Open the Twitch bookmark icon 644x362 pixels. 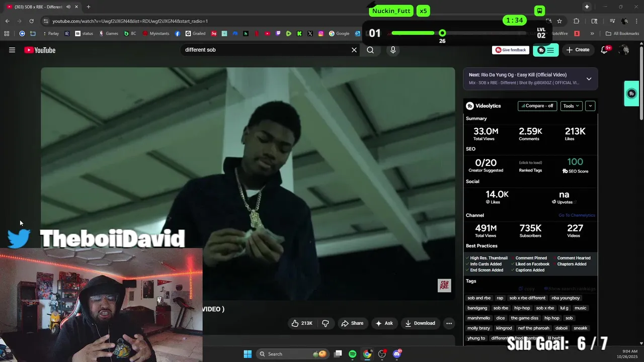point(278,34)
